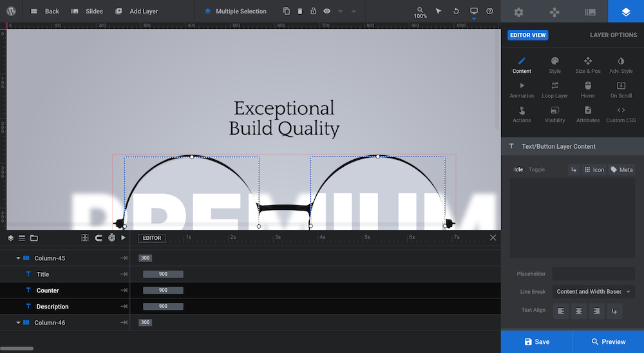
Task: Open the Actions options
Action: [x=522, y=115]
